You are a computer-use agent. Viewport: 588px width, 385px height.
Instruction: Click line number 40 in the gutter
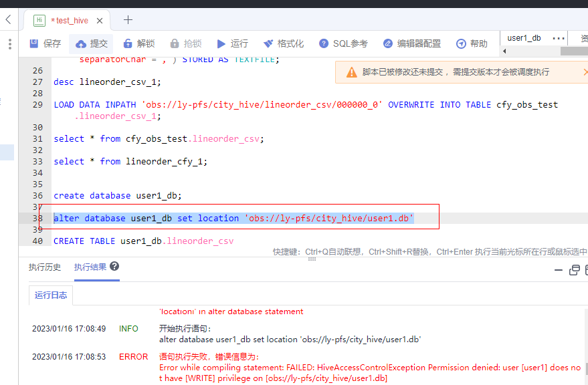[37, 241]
